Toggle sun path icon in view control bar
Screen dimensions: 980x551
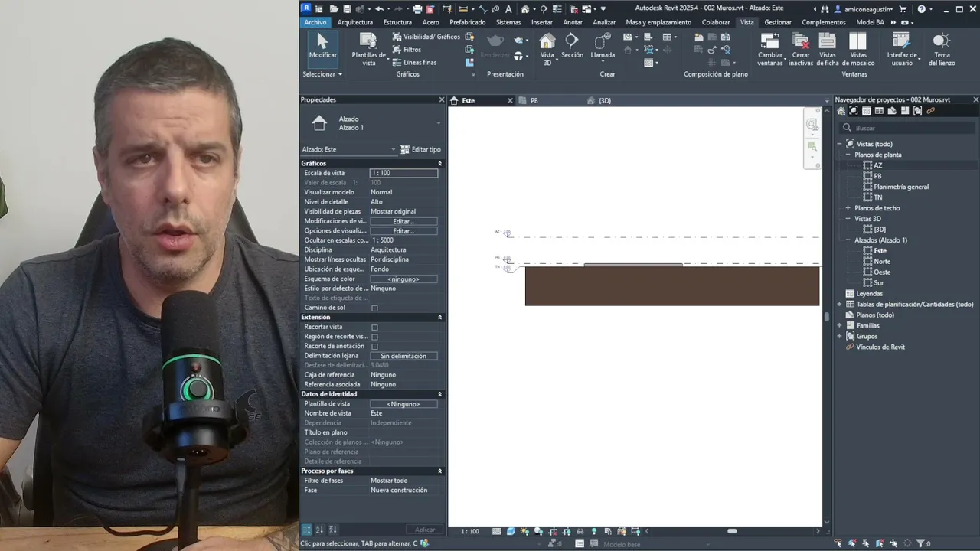click(x=524, y=531)
